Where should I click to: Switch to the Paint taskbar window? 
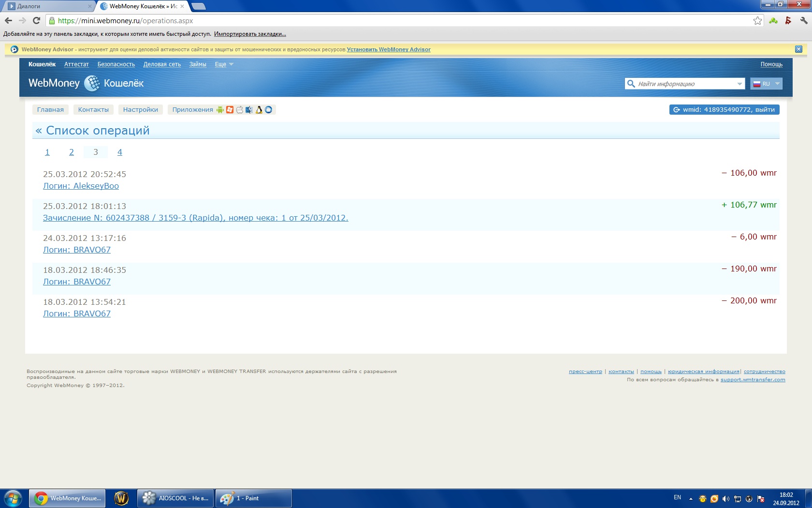click(253, 498)
